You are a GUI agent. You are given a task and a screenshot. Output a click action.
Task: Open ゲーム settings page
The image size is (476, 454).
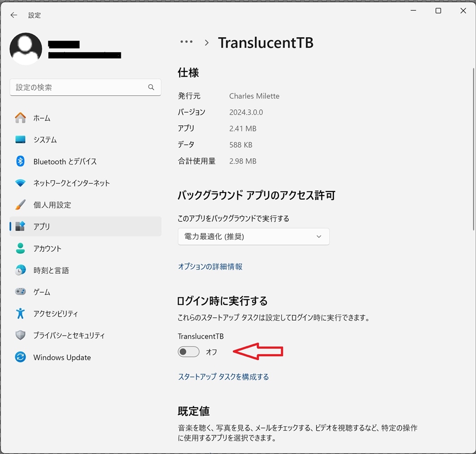(x=86, y=292)
